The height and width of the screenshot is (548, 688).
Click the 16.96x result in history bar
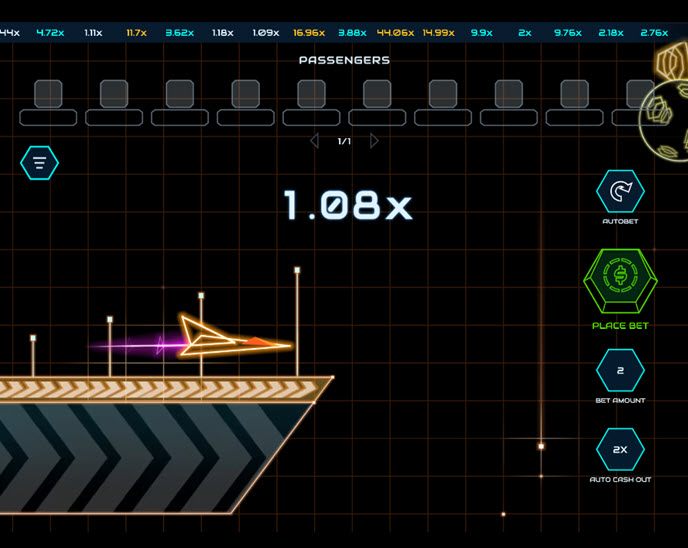[x=309, y=33]
